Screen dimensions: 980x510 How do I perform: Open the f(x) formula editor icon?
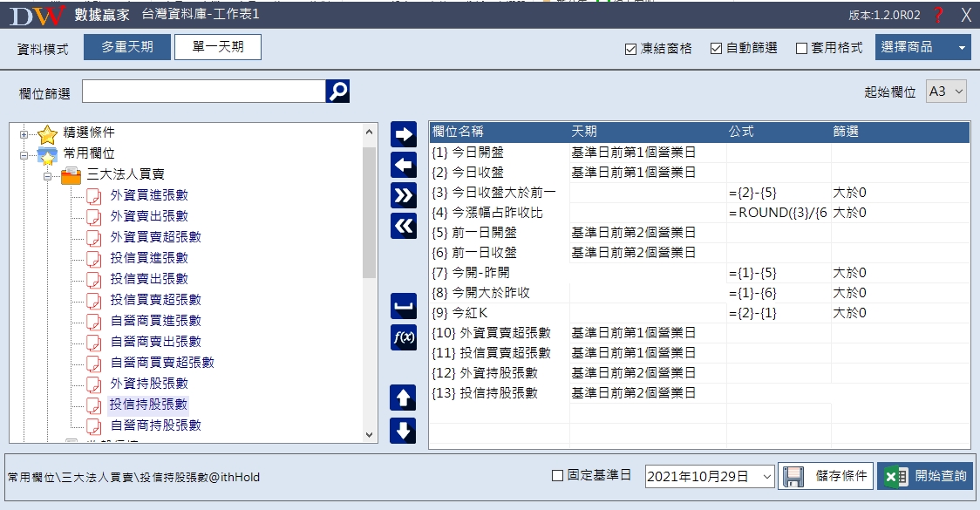click(404, 337)
